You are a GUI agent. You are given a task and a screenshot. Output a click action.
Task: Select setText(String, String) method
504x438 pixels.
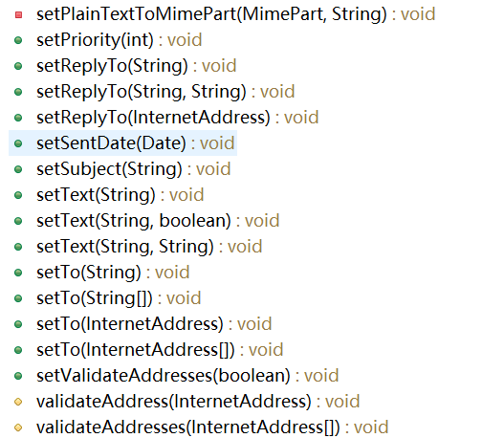click(x=149, y=247)
